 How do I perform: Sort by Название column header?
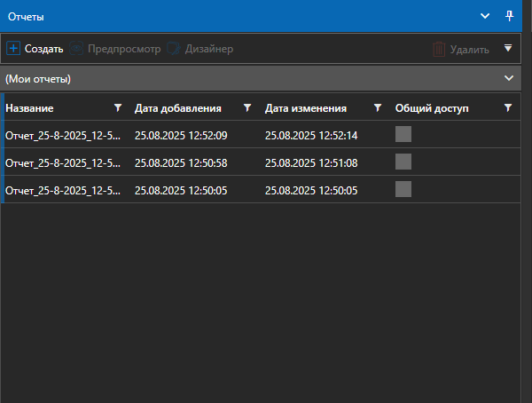(x=29, y=108)
